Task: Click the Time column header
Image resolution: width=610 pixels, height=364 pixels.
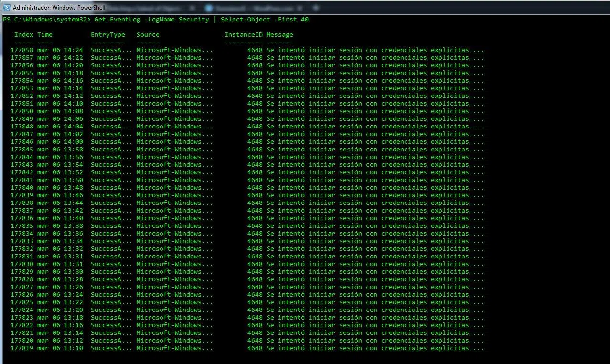Action: (x=44, y=35)
